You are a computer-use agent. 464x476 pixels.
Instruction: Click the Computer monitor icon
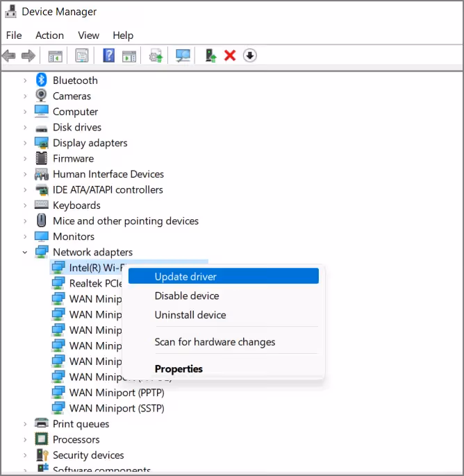click(x=41, y=111)
